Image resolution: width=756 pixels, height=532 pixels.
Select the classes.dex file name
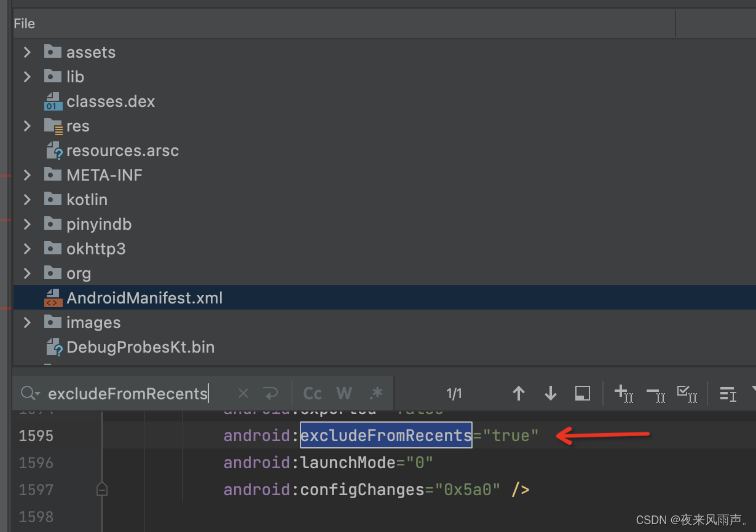point(111,101)
